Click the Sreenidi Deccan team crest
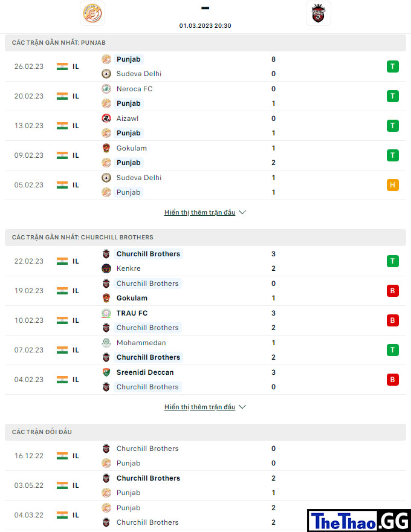Screen dimensions: 411x532 106,372
